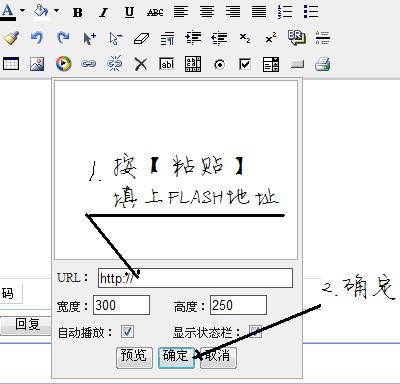Insert bulleted list
This screenshot has width=400, height=384.
coord(311,12)
